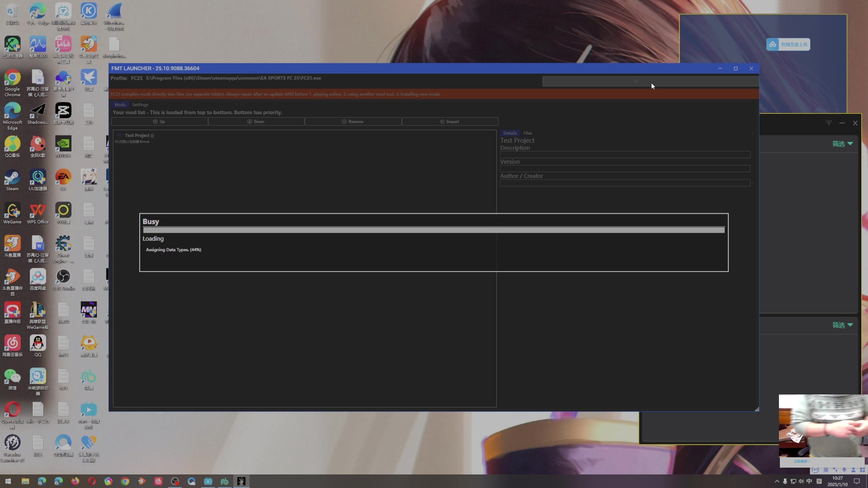
Task: Expand the upper 筛选 filter dropdown
Action: point(842,144)
